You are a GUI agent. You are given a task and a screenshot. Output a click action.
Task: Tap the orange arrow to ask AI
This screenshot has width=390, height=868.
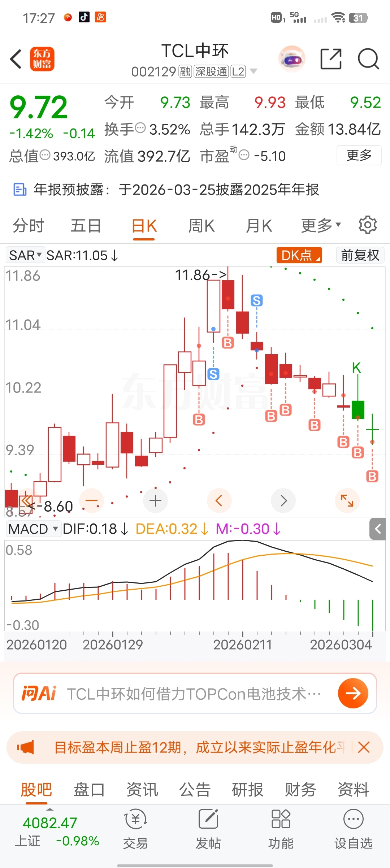pos(353,693)
